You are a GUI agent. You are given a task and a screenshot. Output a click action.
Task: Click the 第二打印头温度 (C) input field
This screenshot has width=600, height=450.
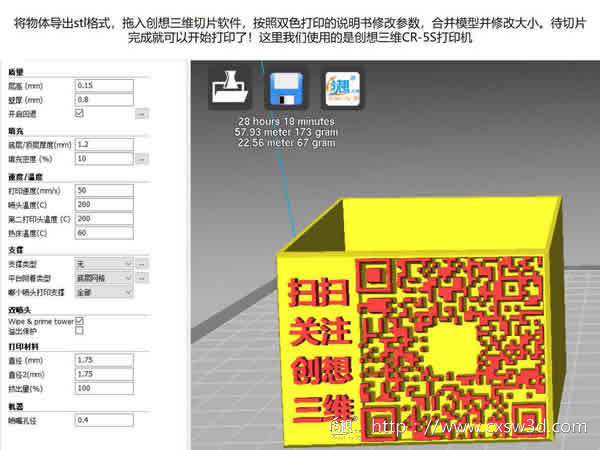(104, 218)
